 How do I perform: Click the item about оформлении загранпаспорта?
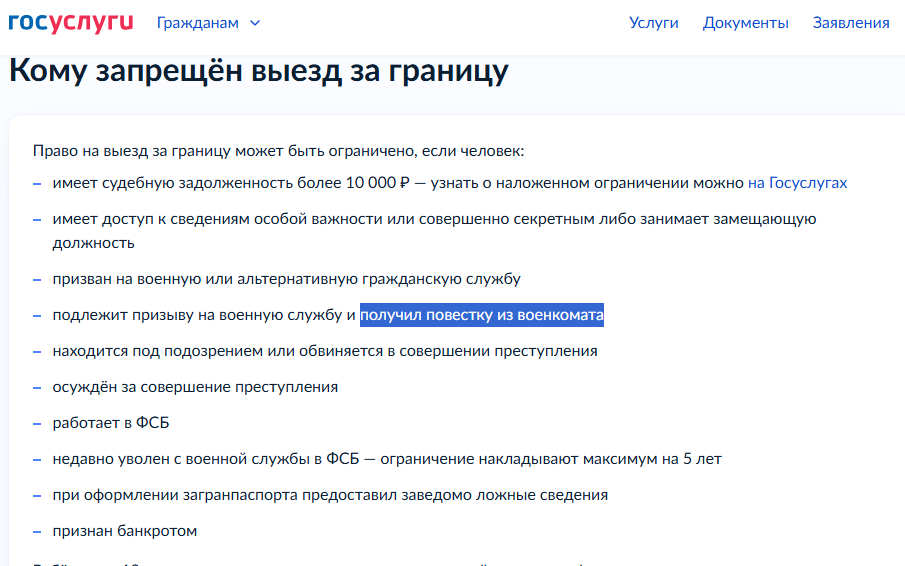(330, 495)
